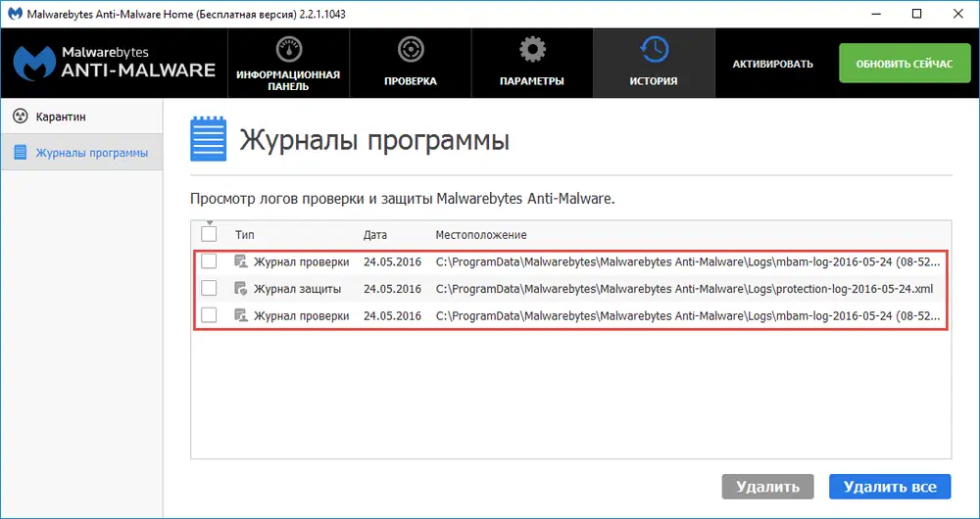Click the dashboard gauge icon
Image resolution: width=980 pixels, height=519 pixels.
[288, 49]
